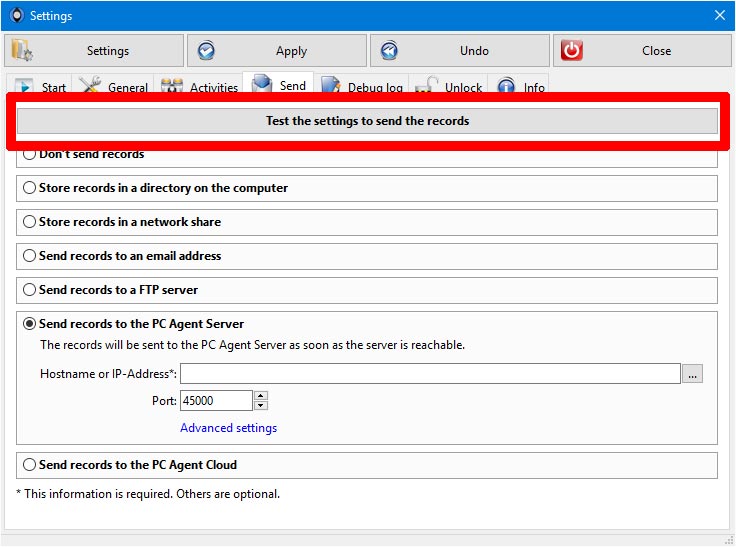The height and width of the screenshot is (547, 736).
Task: Open the Unlock tab
Action: click(449, 86)
